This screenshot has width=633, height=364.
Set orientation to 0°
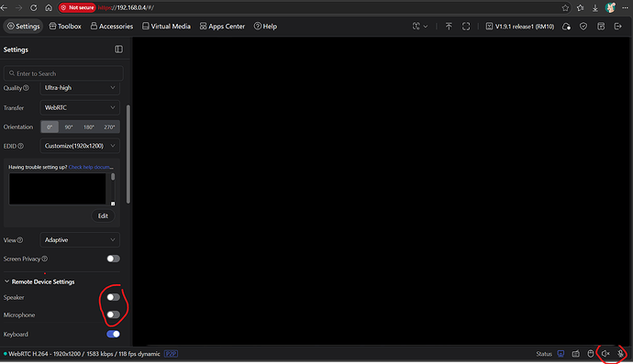(50, 127)
